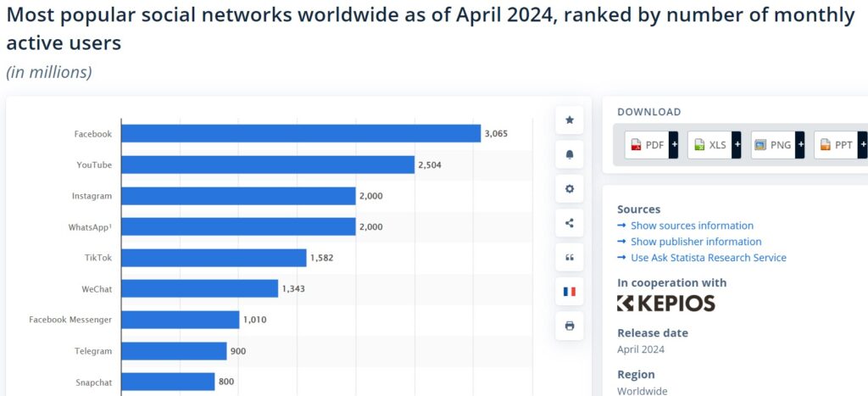The image size is (868, 396).
Task: Click the 'Instagram' axis label
Action: click(92, 196)
